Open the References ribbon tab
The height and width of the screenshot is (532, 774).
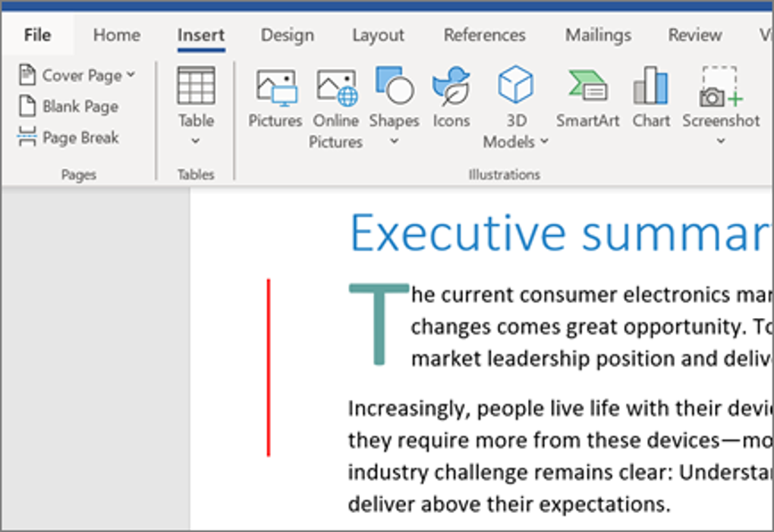tap(484, 35)
